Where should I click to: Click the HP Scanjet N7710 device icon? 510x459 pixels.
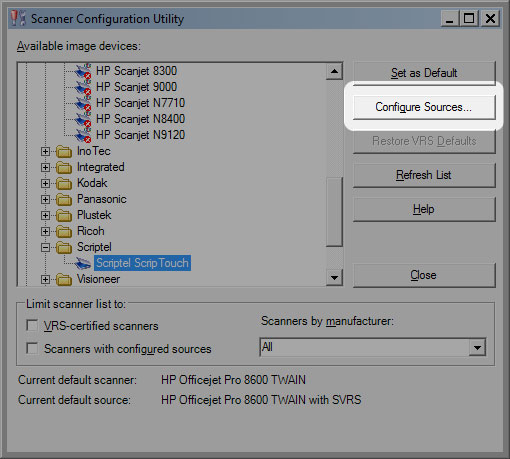click(x=83, y=103)
